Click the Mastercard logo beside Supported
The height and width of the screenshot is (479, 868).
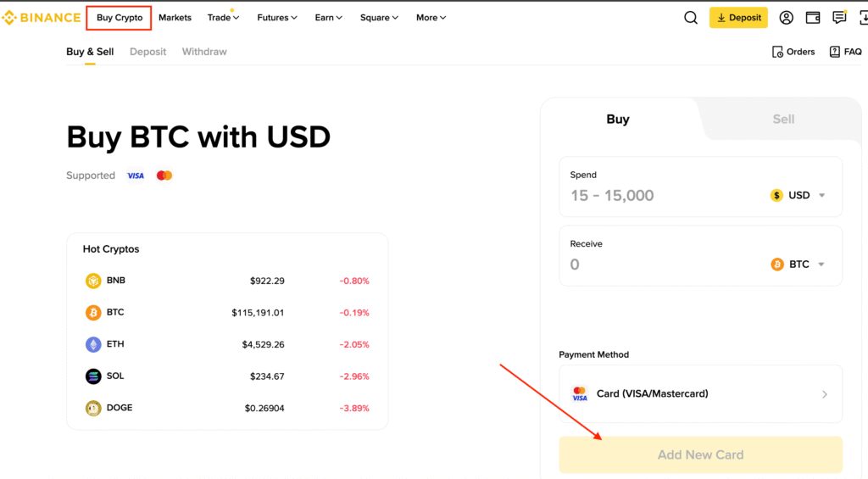pos(164,175)
